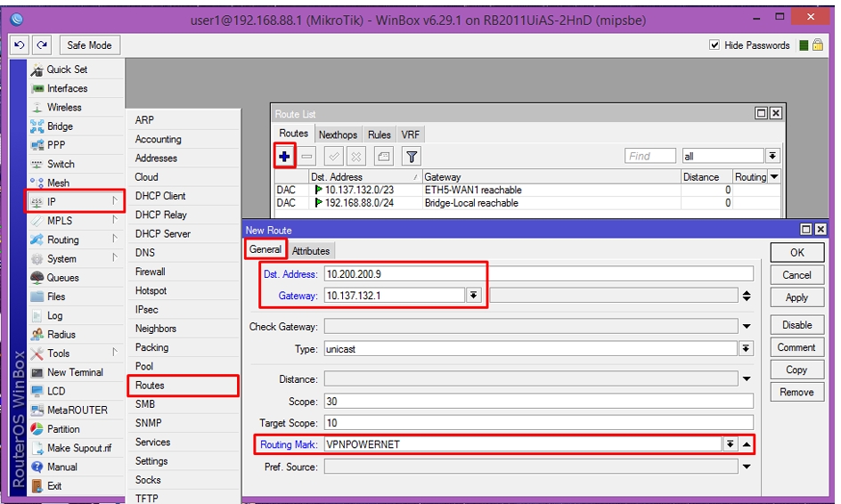The width and height of the screenshot is (841, 504).
Task: Toggle Safe Mode button
Action: pyautogui.click(x=90, y=45)
